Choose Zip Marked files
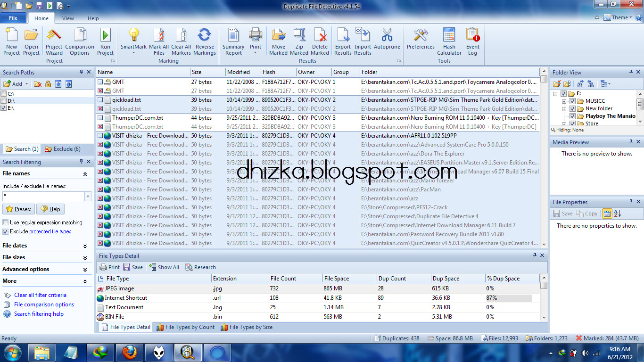The height and width of the screenshot is (362, 644). tap(299, 41)
